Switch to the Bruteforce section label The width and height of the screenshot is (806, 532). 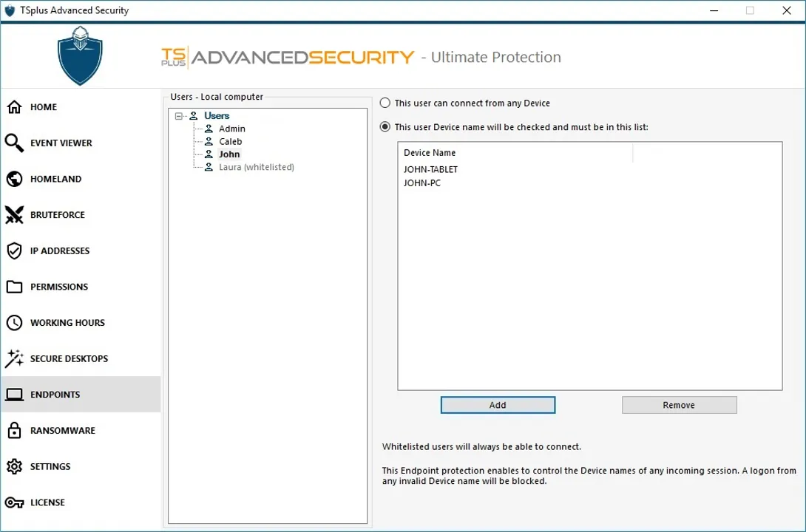58,215
